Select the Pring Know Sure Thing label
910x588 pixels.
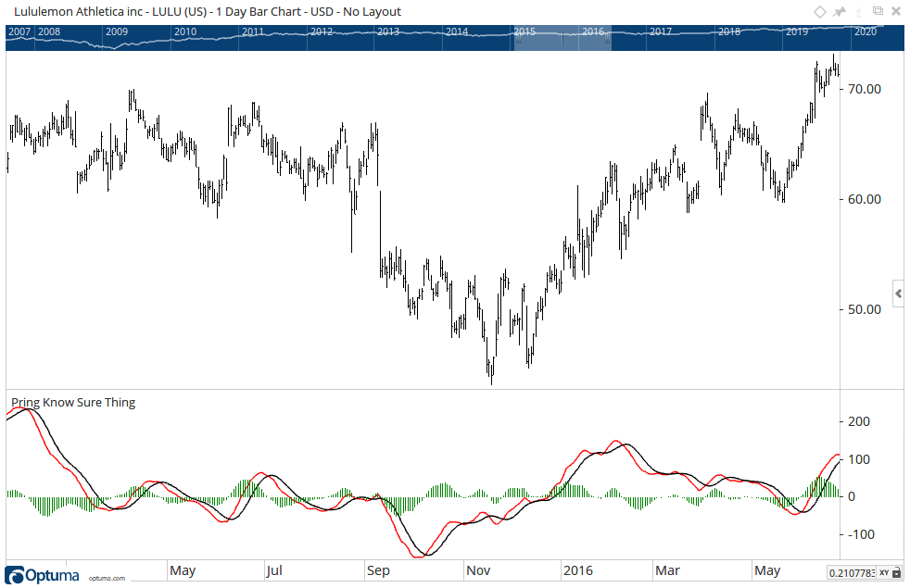click(x=73, y=403)
